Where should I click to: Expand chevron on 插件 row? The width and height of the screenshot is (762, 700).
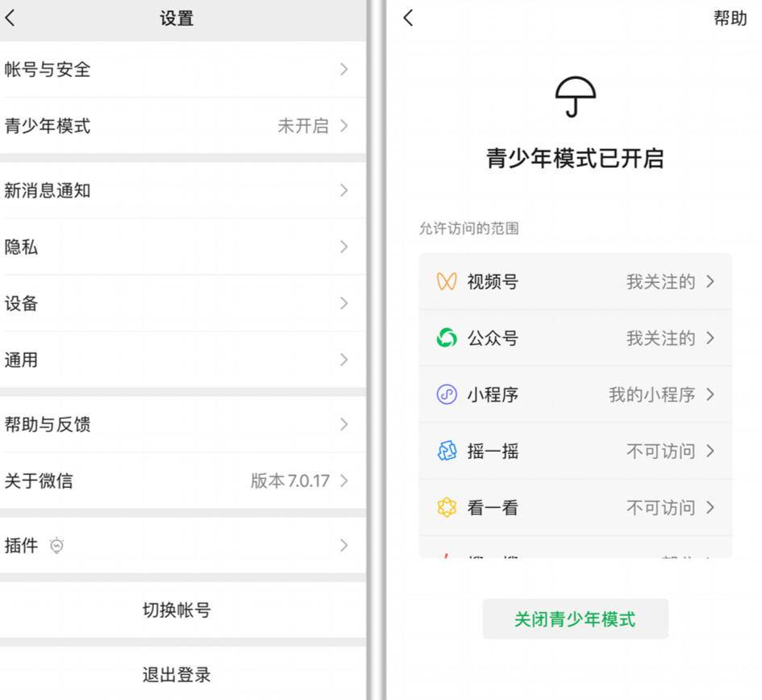344,545
